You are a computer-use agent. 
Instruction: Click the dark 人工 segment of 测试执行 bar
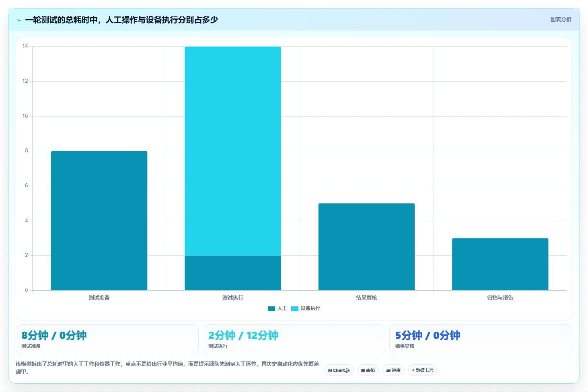pos(233,273)
